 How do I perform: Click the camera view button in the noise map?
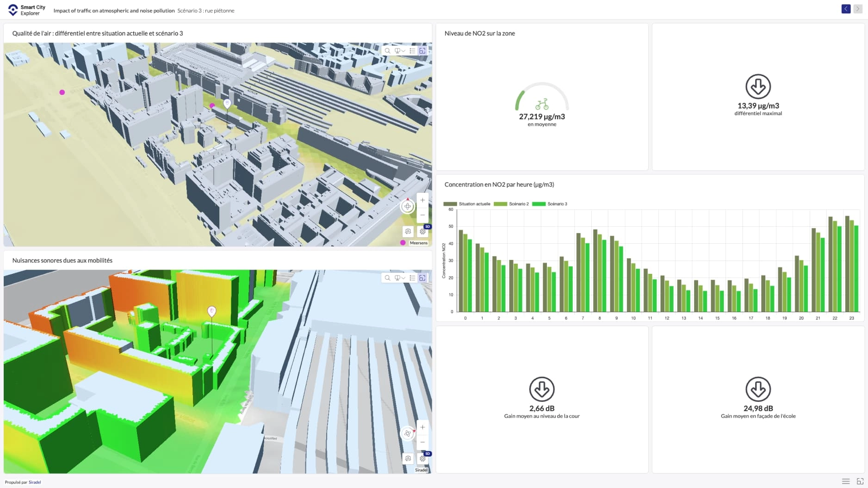tap(408, 458)
